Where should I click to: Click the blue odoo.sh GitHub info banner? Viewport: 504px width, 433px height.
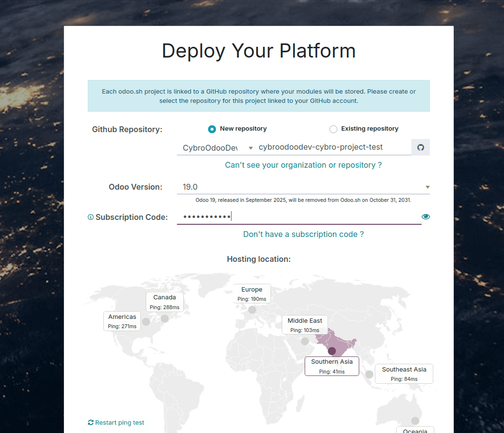point(259,96)
